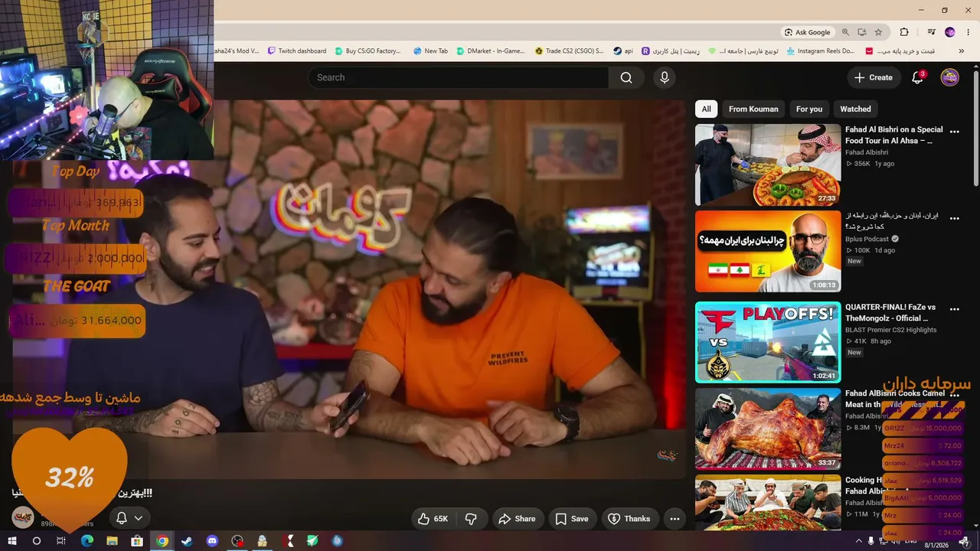Open the YouTube account avatar menu
The image size is (980, 551).
coord(950,77)
